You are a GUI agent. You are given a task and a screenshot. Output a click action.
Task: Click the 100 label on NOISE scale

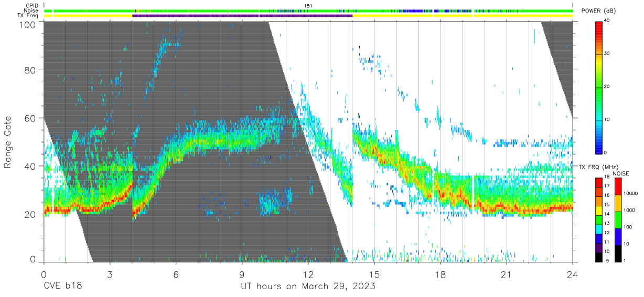[x=628, y=227]
